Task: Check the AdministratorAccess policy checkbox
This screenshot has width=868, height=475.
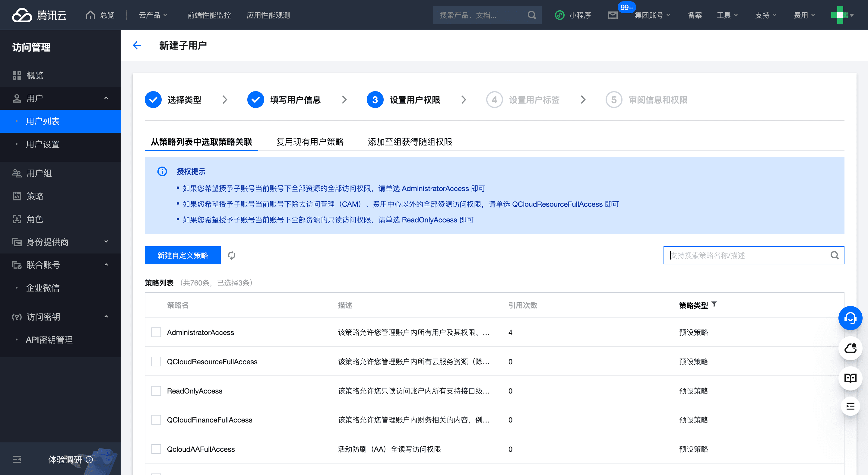Action: pos(156,332)
